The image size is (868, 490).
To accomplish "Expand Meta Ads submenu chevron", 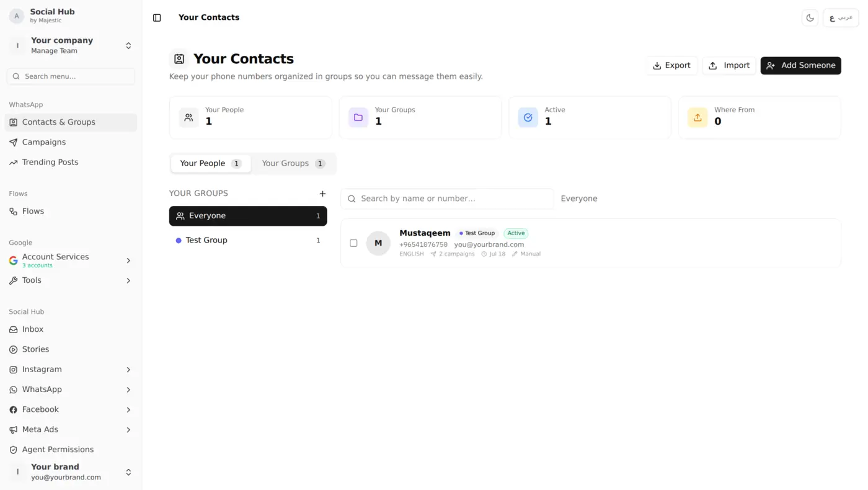I will (x=128, y=430).
